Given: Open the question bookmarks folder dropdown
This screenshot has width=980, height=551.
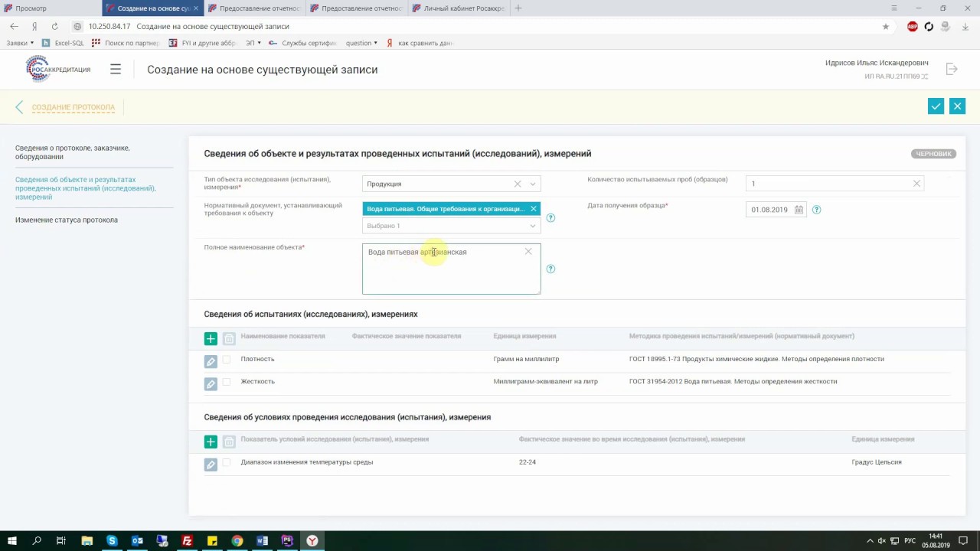Looking at the screenshot, I should tap(362, 43).
